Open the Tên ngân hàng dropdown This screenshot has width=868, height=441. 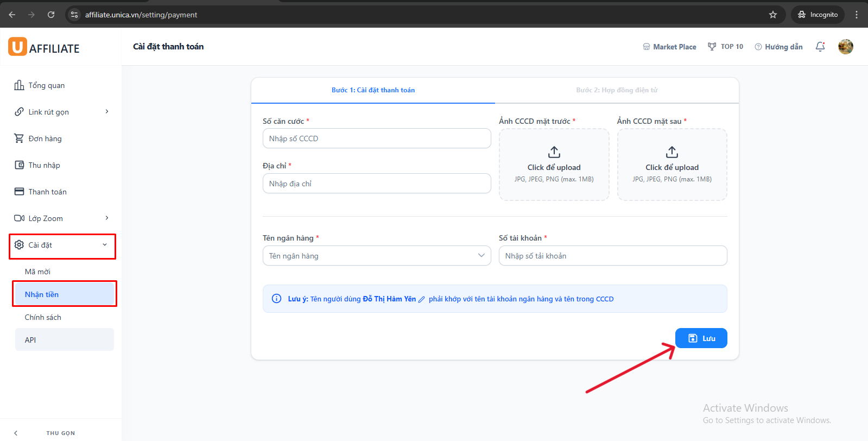pos(376,256)
